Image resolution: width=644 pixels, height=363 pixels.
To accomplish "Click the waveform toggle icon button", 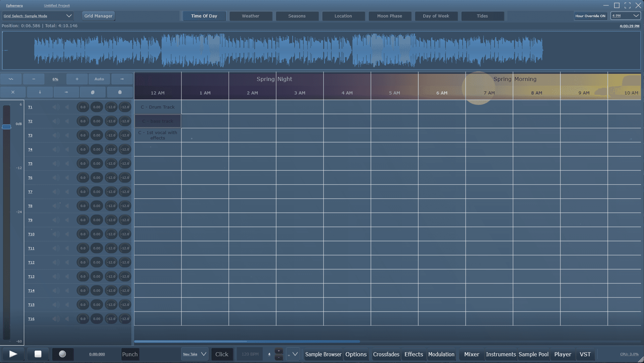I will [x=11, y=79].
